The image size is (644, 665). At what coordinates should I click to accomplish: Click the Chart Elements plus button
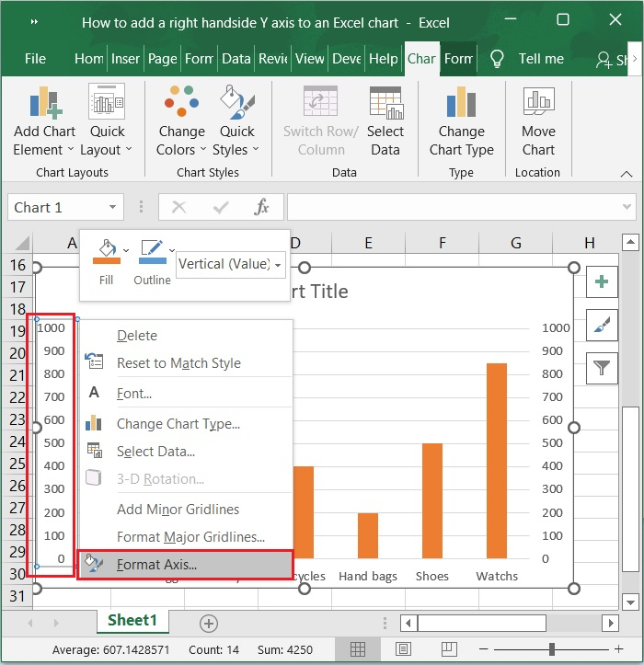pos(602,281)
